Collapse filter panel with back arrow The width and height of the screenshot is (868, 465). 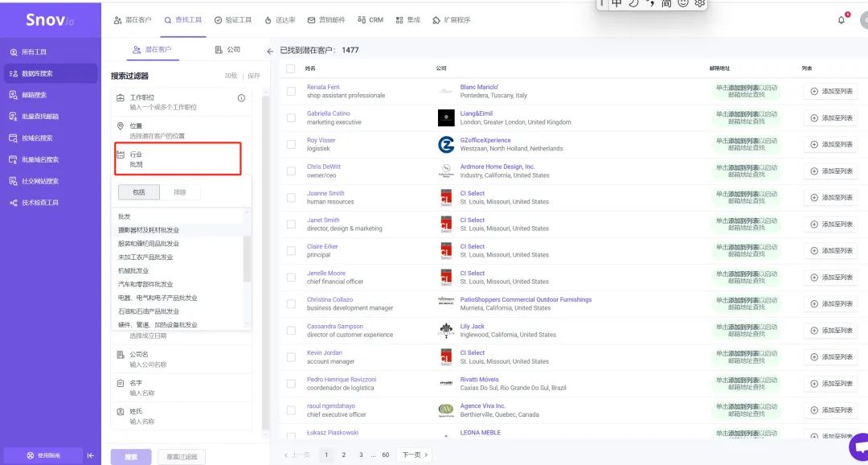point(270,51)
